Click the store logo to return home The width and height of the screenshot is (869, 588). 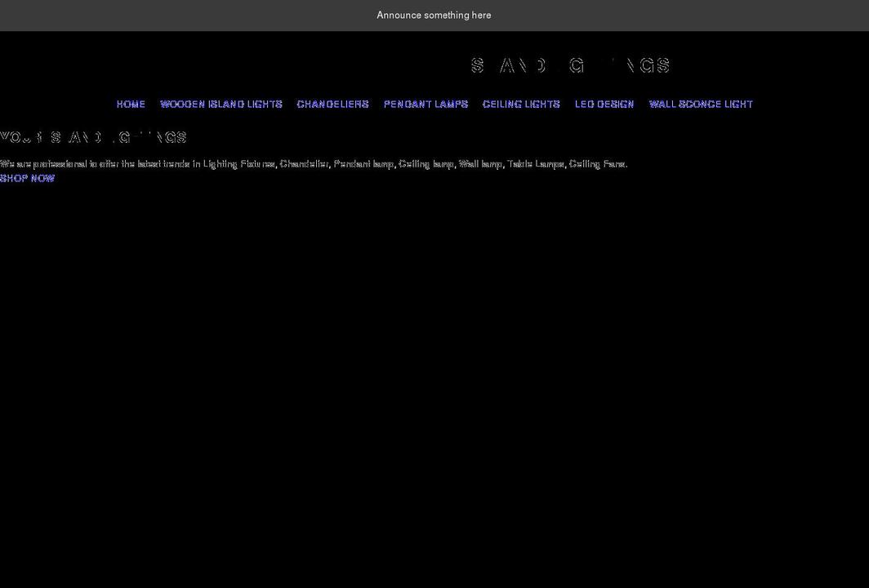click(569, 65)
